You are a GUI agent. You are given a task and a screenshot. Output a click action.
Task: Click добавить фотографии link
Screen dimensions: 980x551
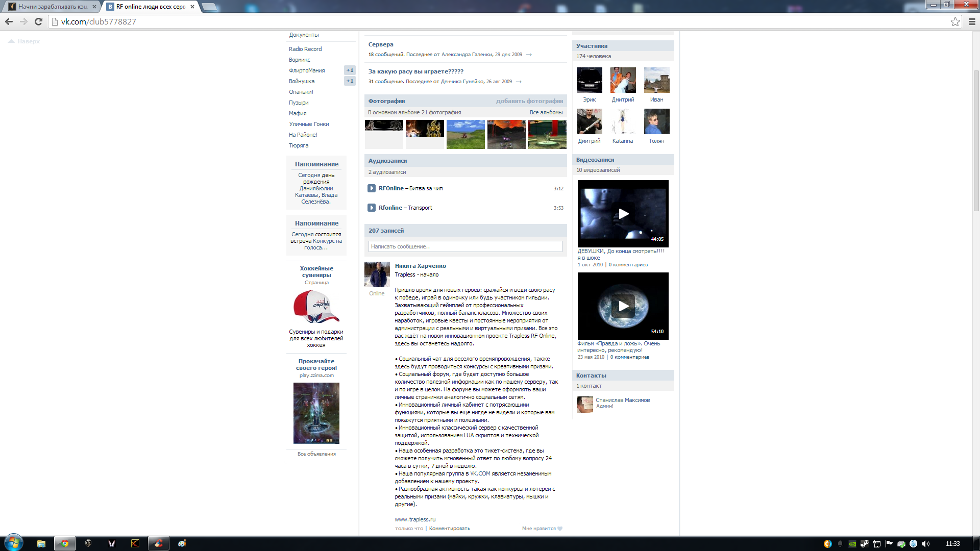[x=529, y=101]
